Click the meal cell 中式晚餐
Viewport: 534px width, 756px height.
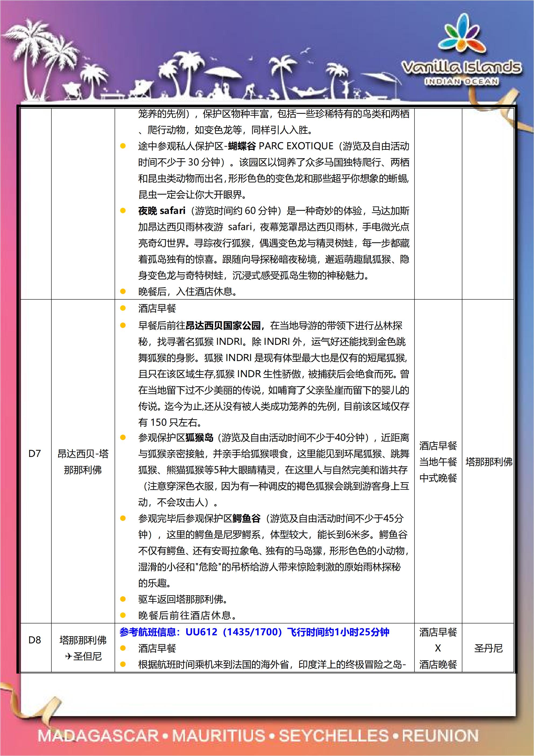pyautogui.click(x=438, y=478)
